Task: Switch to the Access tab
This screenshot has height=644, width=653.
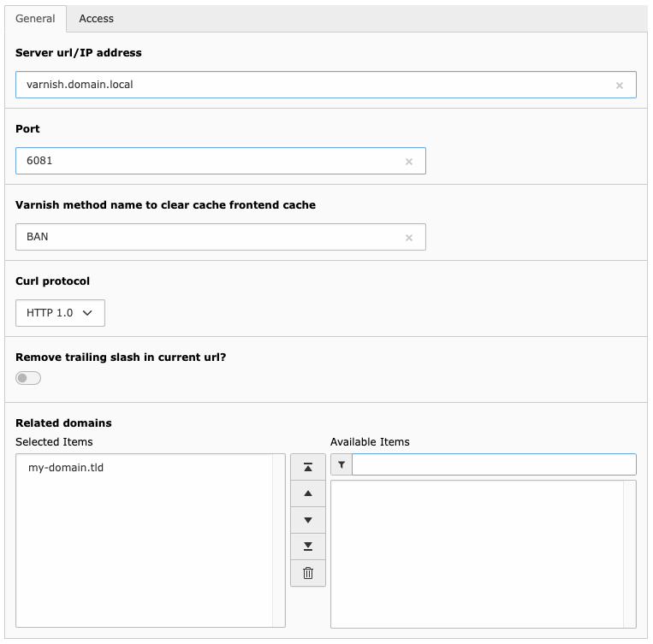Action: (x=96, y=19)
